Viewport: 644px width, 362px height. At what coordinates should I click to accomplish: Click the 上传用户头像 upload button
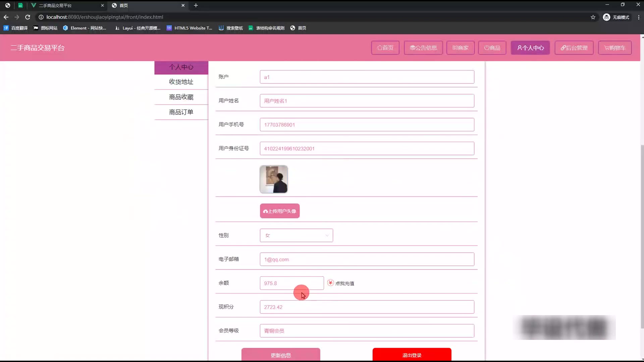(279, 211)
